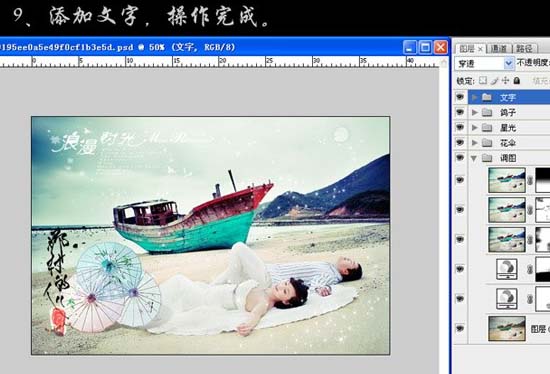This screenshot has width=550, height=374.
Task: Select the topmost image thumbnail in 调图 group
Action: coord(507,180)
